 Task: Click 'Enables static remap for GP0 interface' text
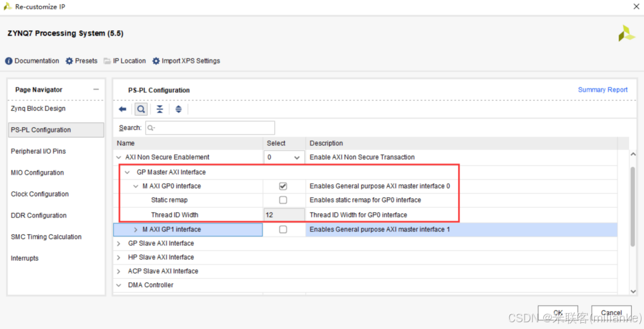pos(365,200)
